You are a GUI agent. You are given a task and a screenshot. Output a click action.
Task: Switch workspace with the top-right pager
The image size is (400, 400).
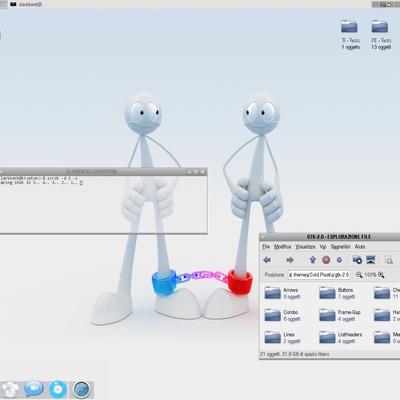[386, 4]
